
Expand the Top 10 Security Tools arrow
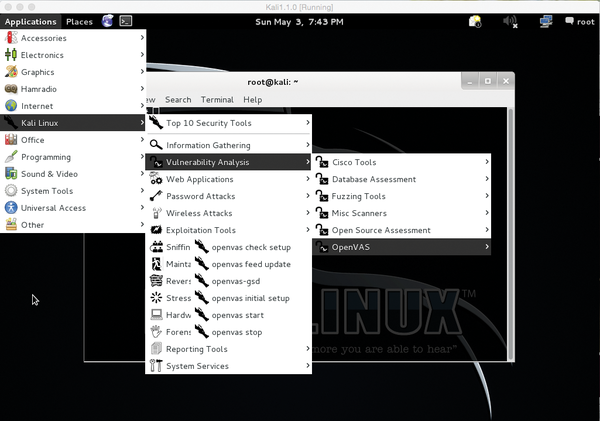click(x=308, y=122)
